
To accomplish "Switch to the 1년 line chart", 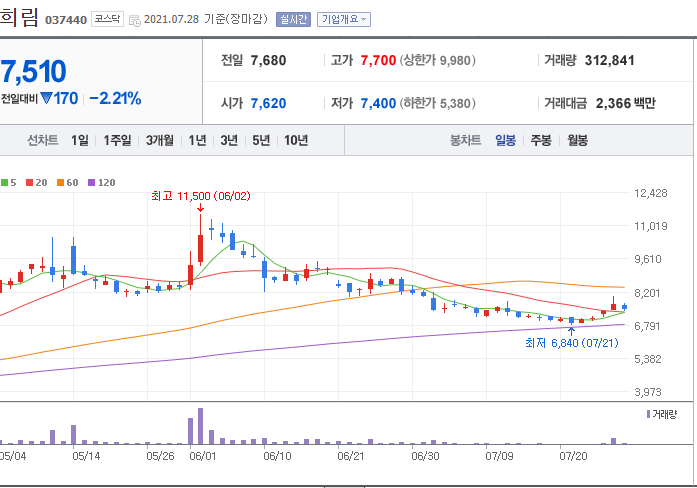I will 197,140.
